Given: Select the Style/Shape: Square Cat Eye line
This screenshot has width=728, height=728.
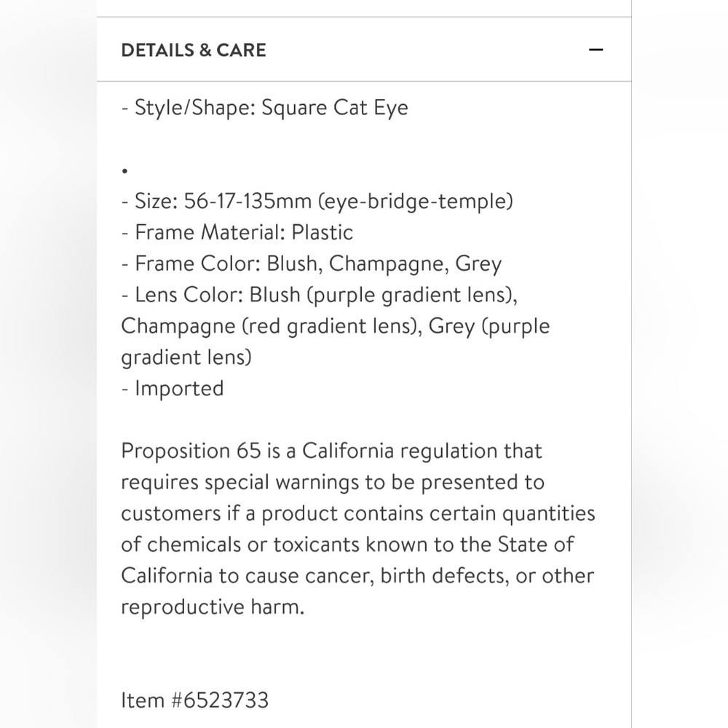Looking at the screenshot, I should coord(265,108).
